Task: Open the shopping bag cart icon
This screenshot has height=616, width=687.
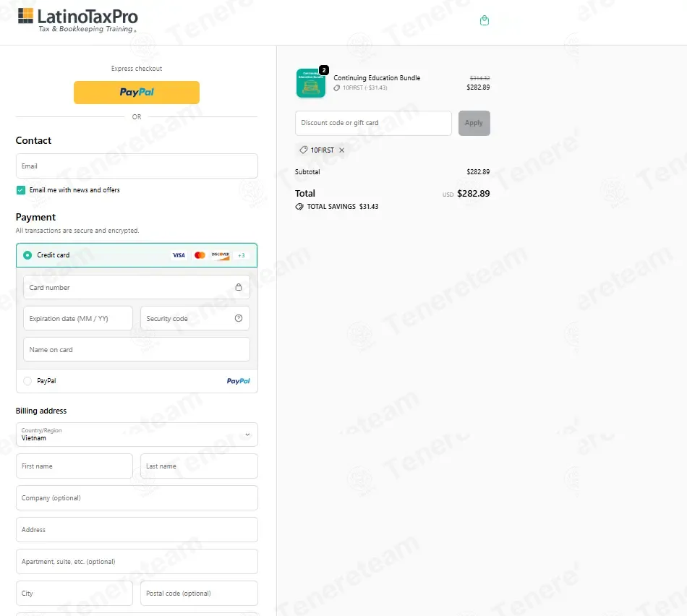Action: [x=484, y=20]
